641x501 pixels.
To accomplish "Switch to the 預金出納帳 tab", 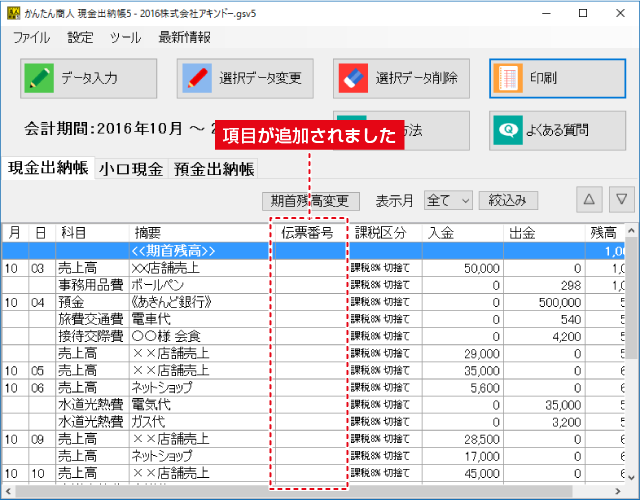I will click(213, 169).
